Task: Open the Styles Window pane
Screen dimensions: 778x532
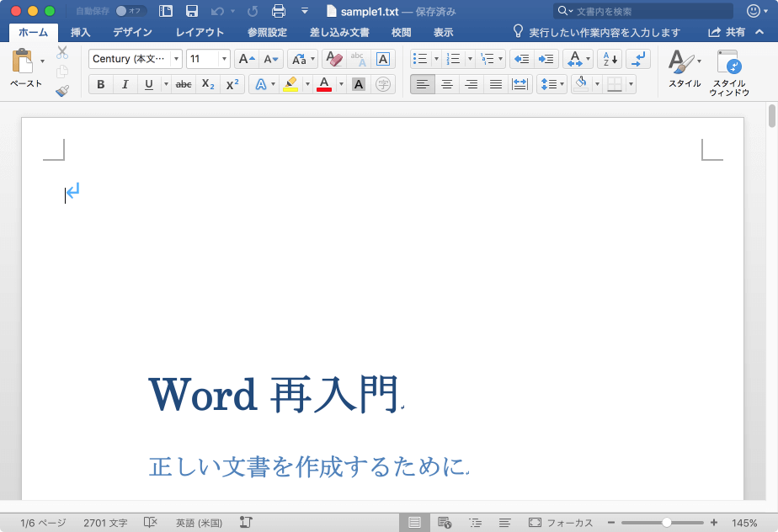Action: (729, 72)
